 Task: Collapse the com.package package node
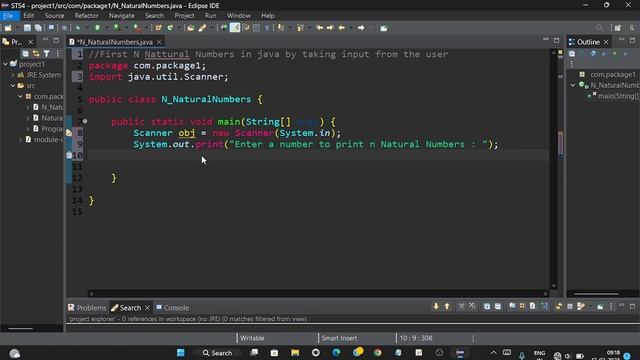tap(20, 96)
